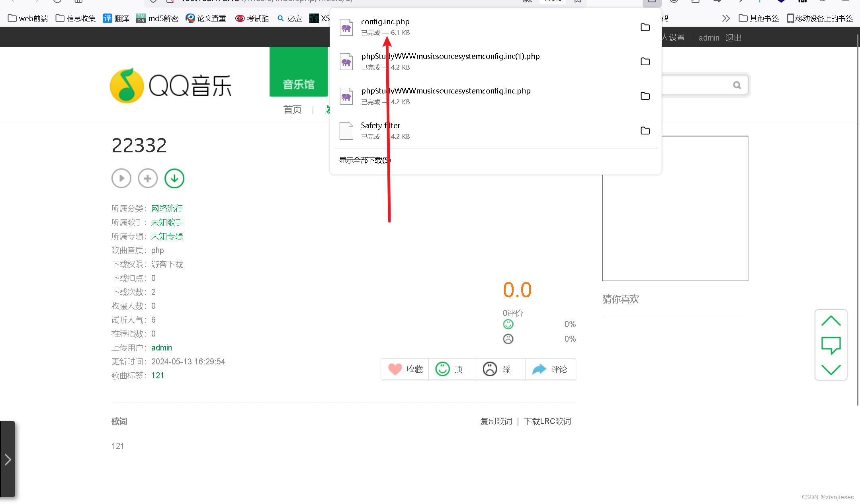The width and height of the screenshot is (860, 504).
Task: Click the floating comment bubble icon
Action: 831,344
